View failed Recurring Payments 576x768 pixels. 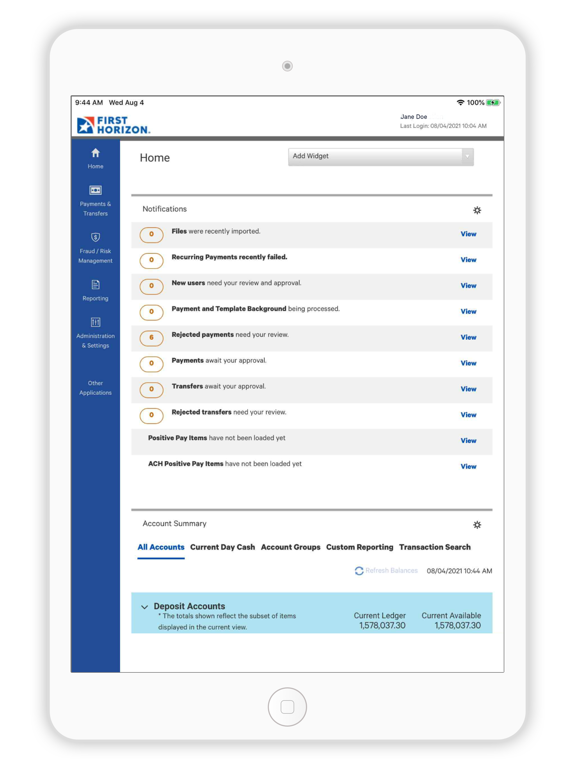(468, 260)
